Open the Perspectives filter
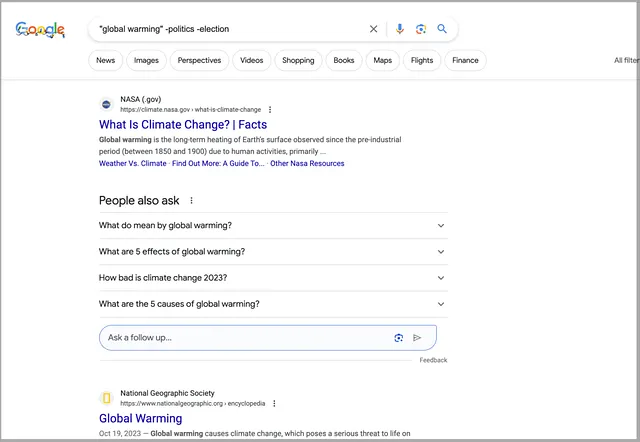This screenshot has width=640, height=442. pyautogui.click(x=199, y=60)
